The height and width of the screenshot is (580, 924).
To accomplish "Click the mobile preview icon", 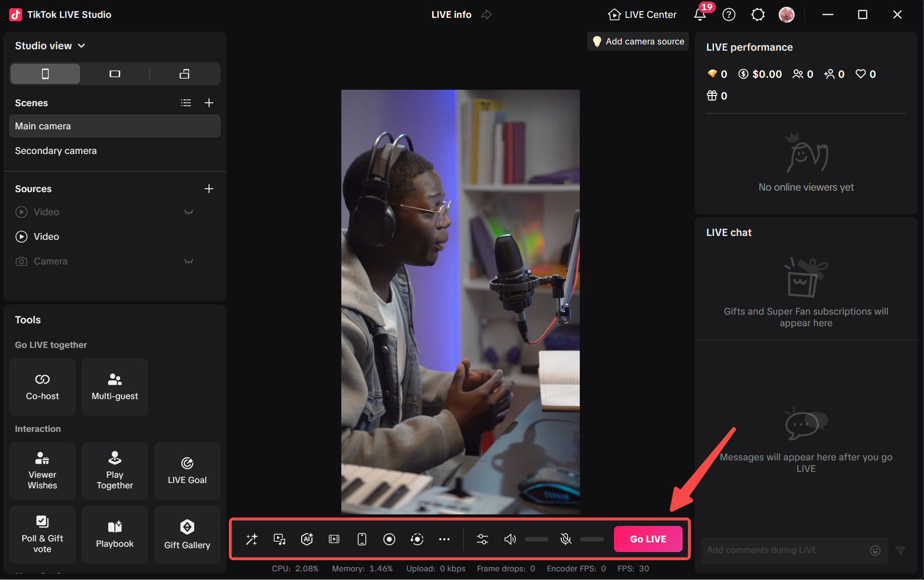I will (362, 539).
